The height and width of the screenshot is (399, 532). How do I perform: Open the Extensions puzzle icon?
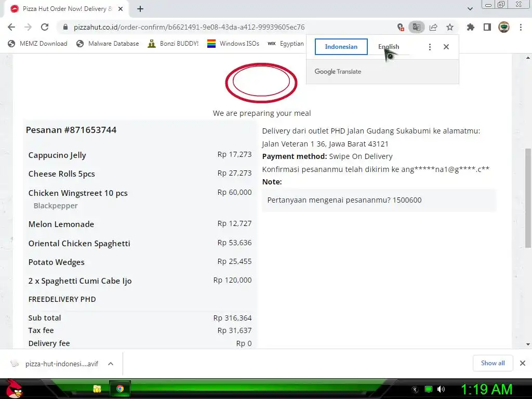click(x=471, y=27)
